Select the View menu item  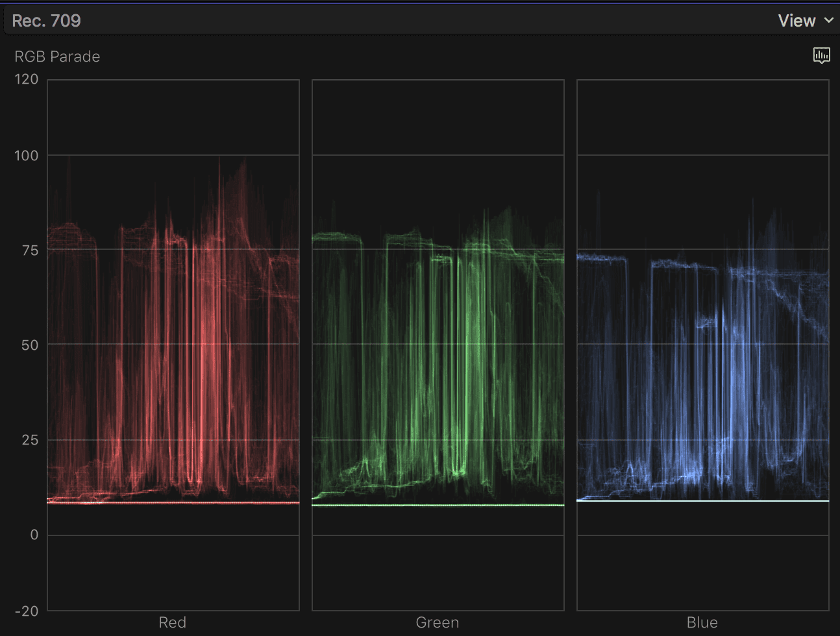tap(797, 20)
